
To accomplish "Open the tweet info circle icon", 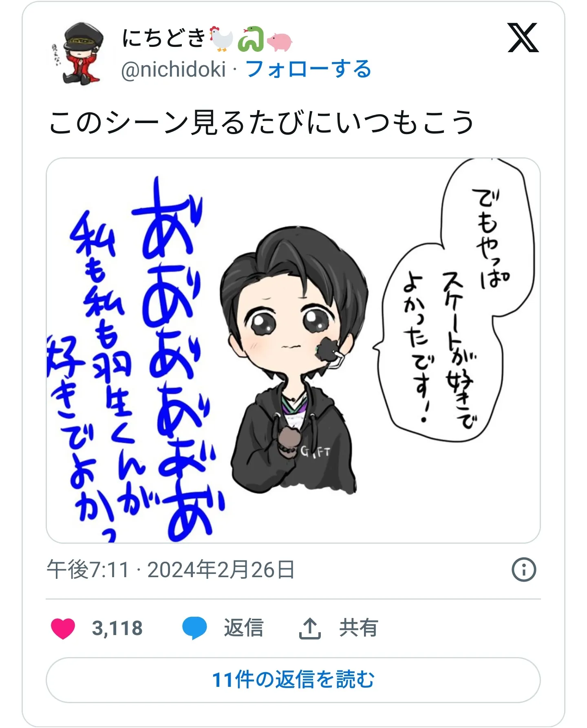I will point(524,569).
